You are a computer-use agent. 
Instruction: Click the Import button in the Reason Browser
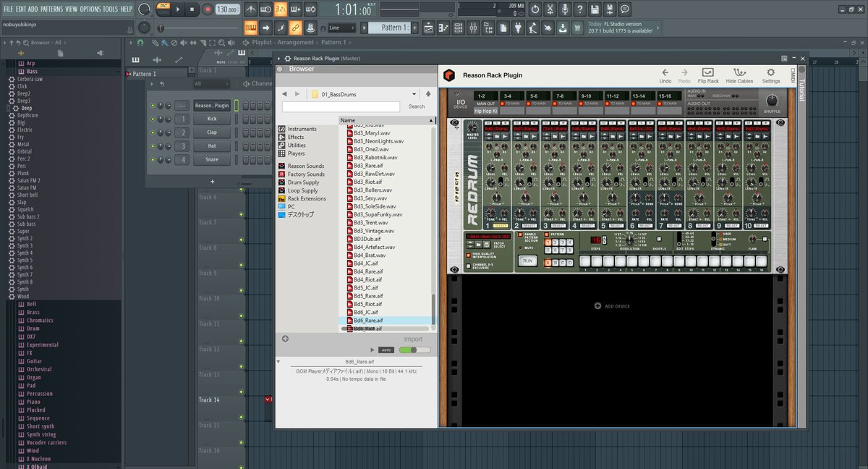coord(413,339)
